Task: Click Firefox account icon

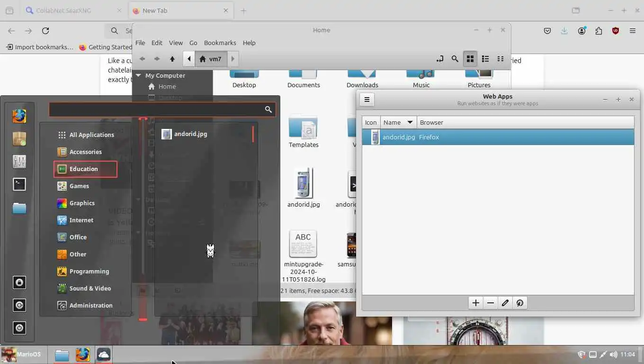Action: [581, 31]
